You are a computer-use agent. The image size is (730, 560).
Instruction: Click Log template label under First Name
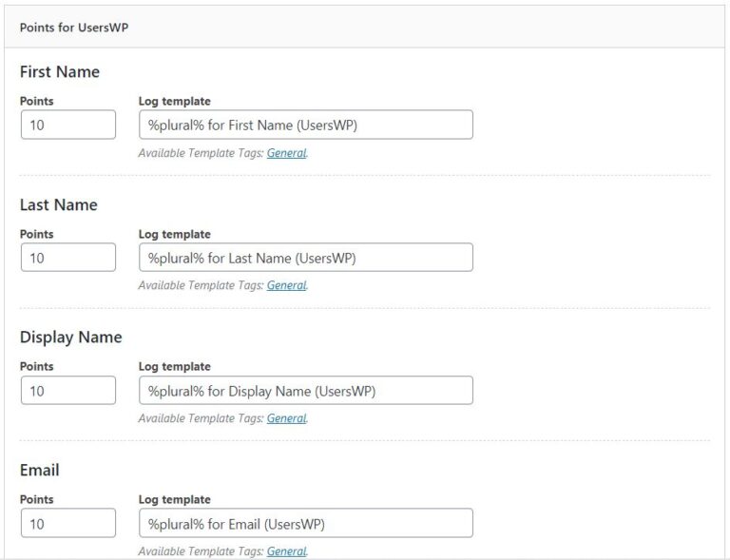tap(175, 102)
